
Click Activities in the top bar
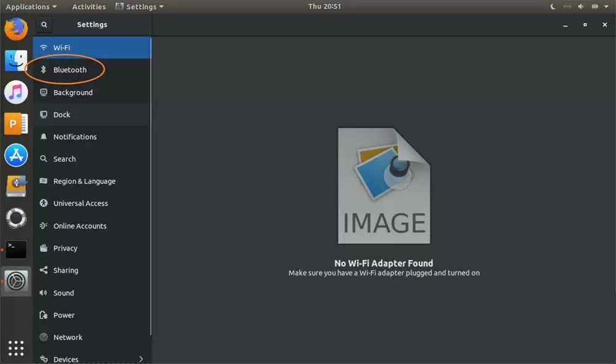click(x=89, y=7)
